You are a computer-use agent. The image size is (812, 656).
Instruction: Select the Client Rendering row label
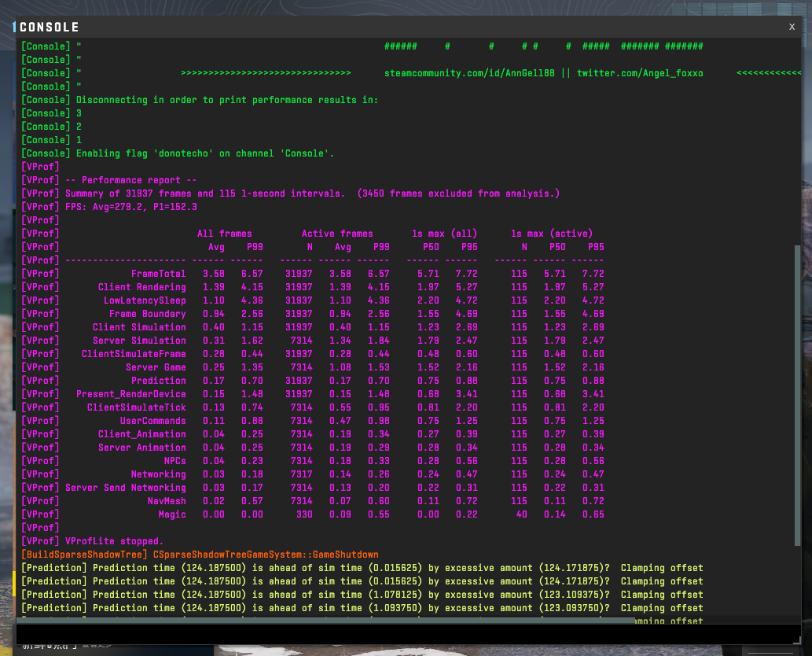click(x=141, y=287)
